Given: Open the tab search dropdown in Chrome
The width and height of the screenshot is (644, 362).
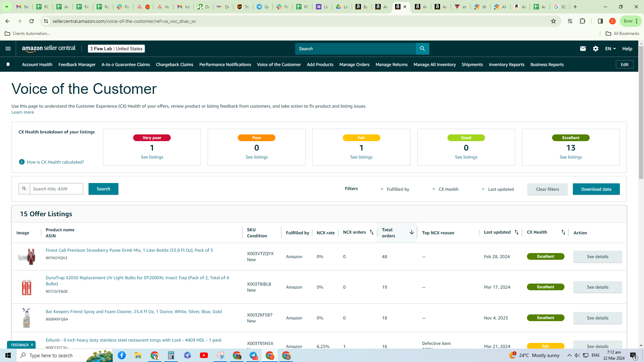Looking at the screenshot, I should [x=6, y=7].
